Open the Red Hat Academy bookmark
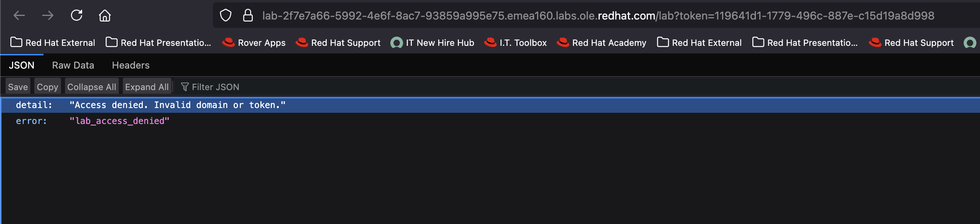This screenshot has height=224, width=980. click(602, 43)
